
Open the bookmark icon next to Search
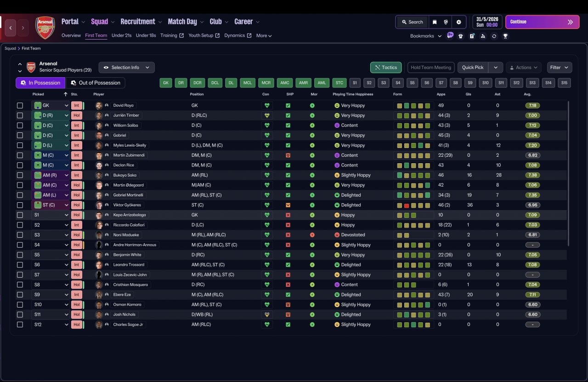tap(435, 22)
